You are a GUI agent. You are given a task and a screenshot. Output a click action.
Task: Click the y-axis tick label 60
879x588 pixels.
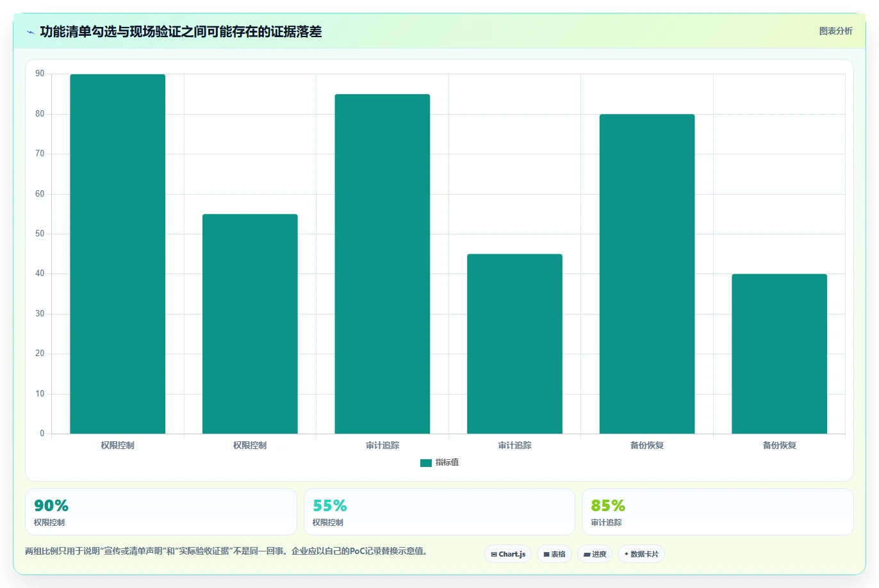[x=40, y=194]
